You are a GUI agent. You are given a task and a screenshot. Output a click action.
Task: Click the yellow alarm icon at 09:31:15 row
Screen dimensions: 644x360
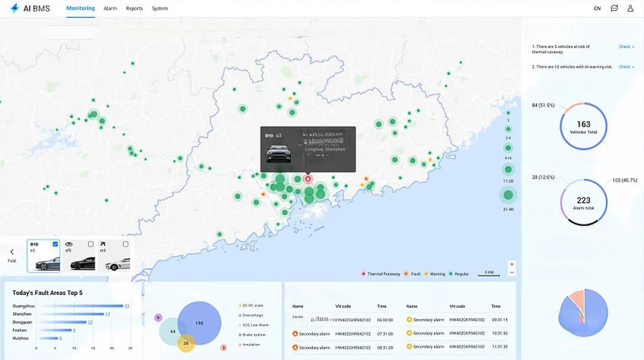point(409,320)
